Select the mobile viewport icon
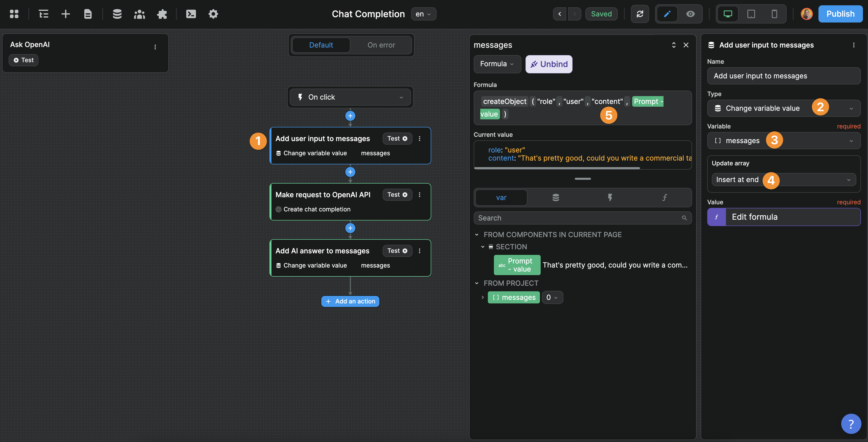The image size is (868, 442). pyautogui.click(x=774, y=14)
